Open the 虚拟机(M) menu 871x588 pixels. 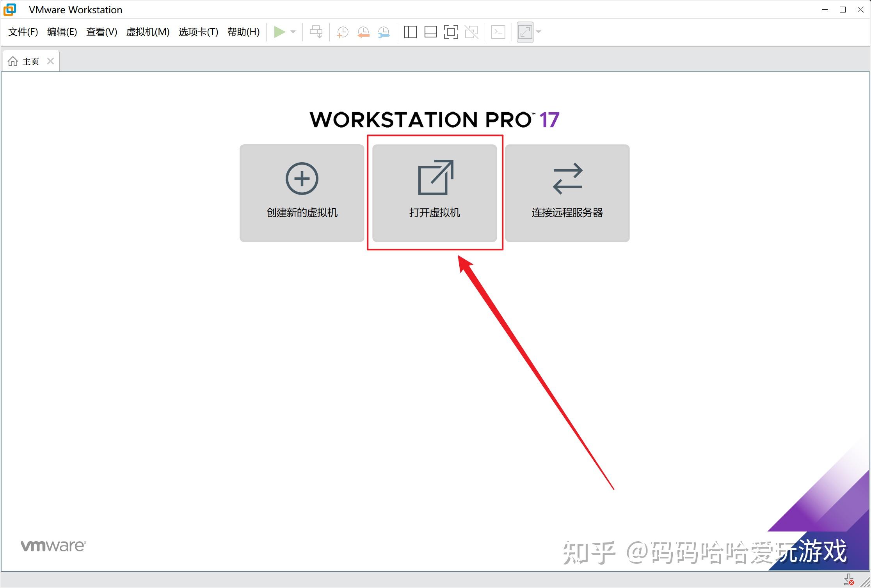(148, 32)
